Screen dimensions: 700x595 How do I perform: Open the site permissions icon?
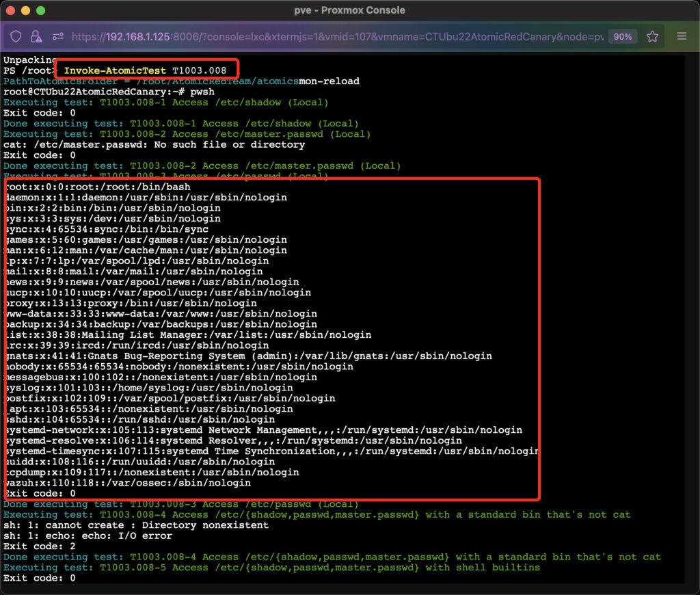point(57,36)
